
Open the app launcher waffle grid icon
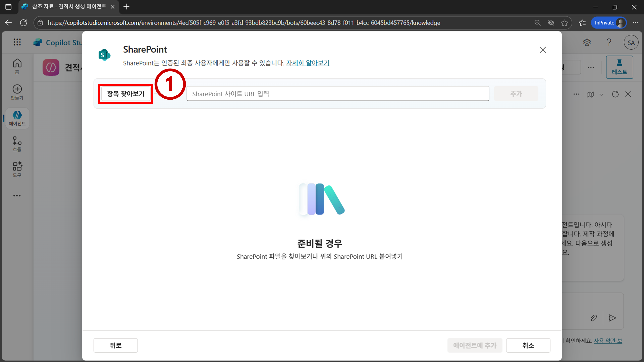(x=17, y=42)
